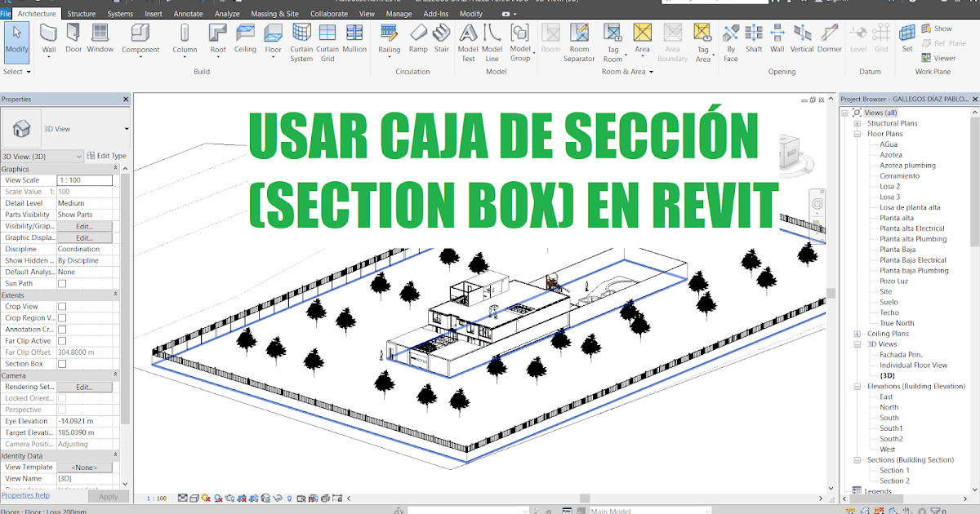Select the Wall tool in the Build panel
This screenshot has height=514, width=980.
48,41
